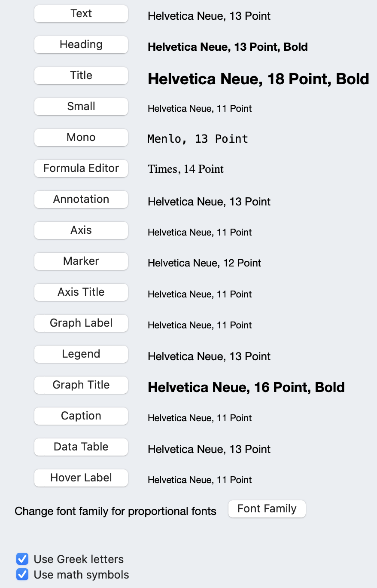Screen dimensions: 377x588
Task: Click the Axis Title font button
Action: 81,292
